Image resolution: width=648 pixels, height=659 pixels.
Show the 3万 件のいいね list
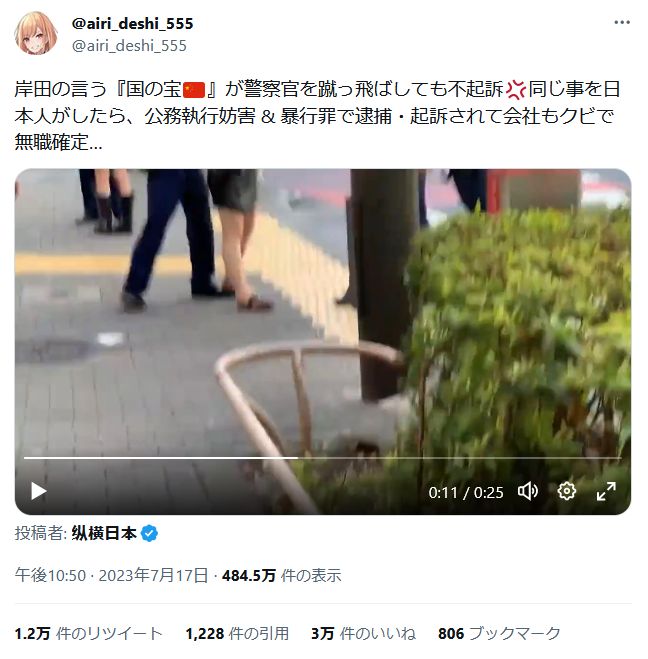[363, 633]
